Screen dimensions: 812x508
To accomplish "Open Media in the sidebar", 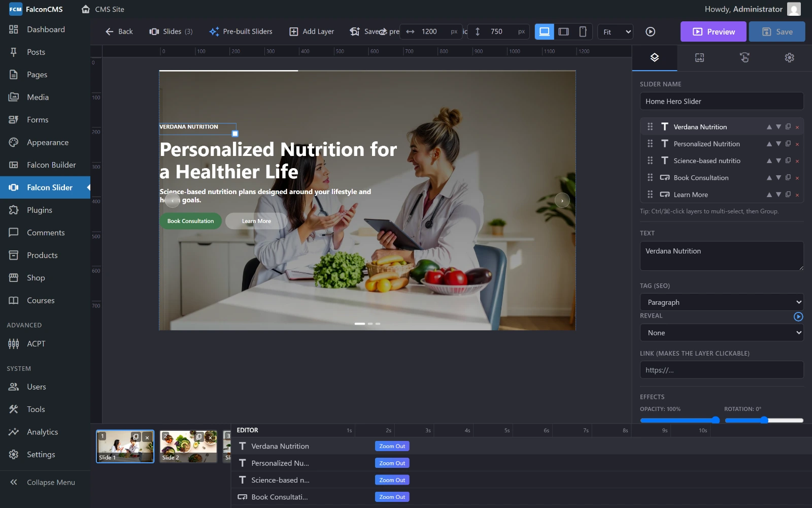I will pyautogui.click(x=45, y=97).
